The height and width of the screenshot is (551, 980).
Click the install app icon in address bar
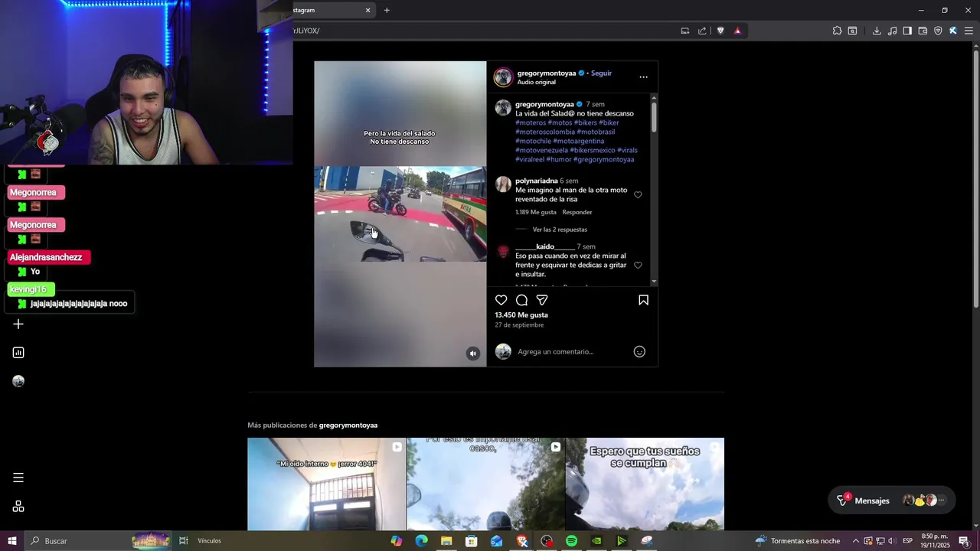tap(684, 31)
